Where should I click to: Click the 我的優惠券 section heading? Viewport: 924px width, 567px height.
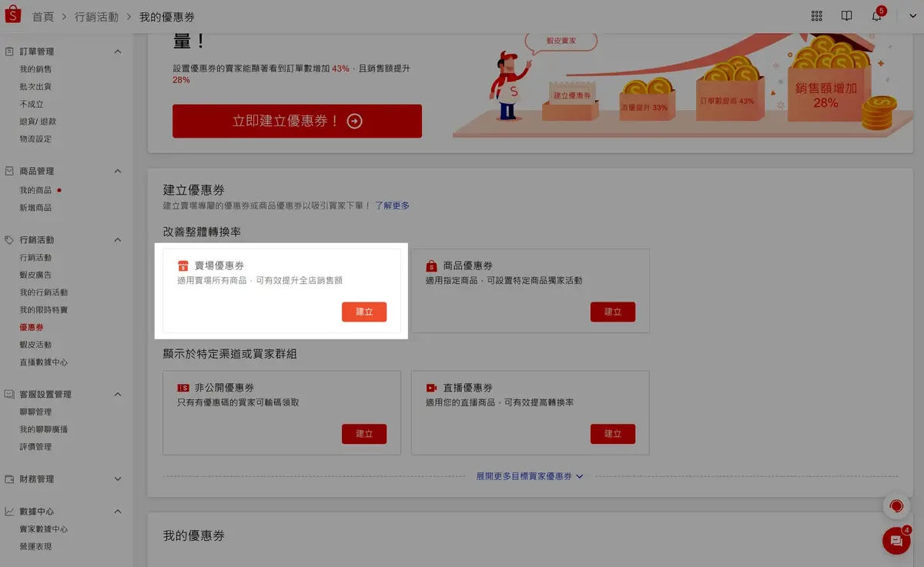pos(194,535)
